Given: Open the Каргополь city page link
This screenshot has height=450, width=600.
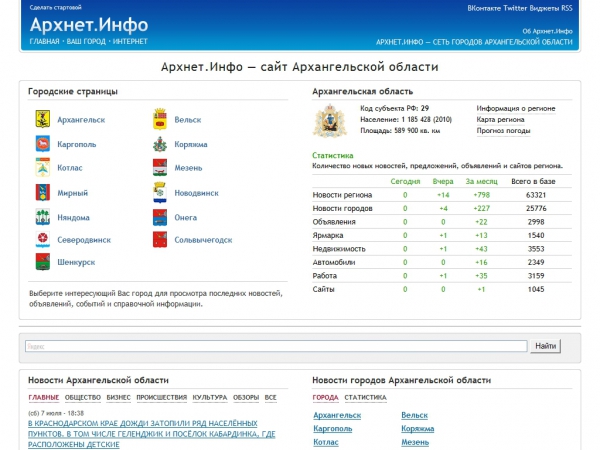Looking at the screenshot, I should [77, 144].
